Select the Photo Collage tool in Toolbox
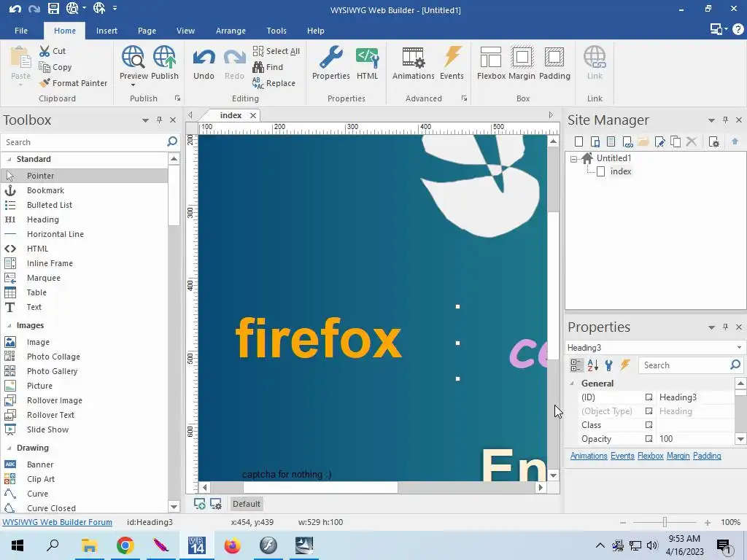The height and width of the screenshot is (560, 747). coord(53,357)
